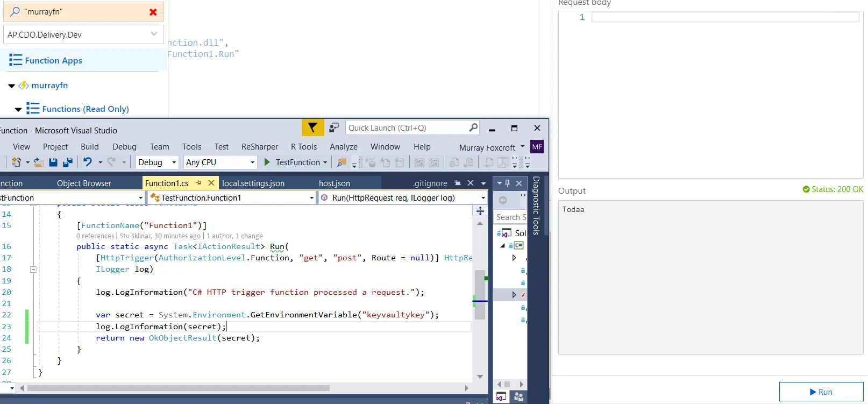Click the editor horizontal scrollbar thumb
Viewport: 868px width, 404px height.
coord(178,388)
